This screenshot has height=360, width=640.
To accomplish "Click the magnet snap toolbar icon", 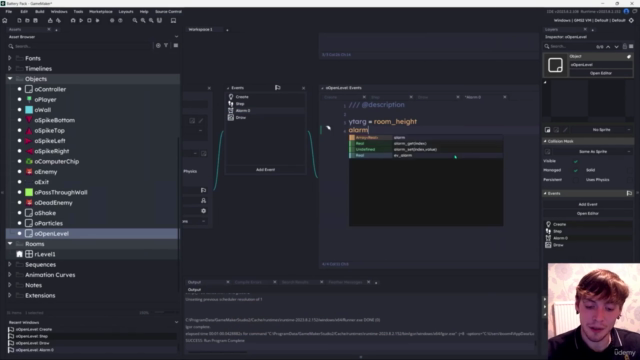I will click(x=160, y=20).
